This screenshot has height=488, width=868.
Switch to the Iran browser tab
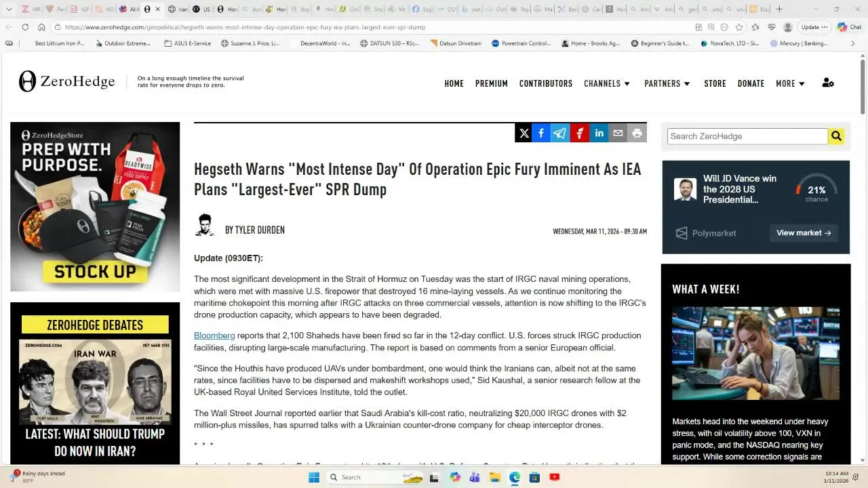(178, 9)
